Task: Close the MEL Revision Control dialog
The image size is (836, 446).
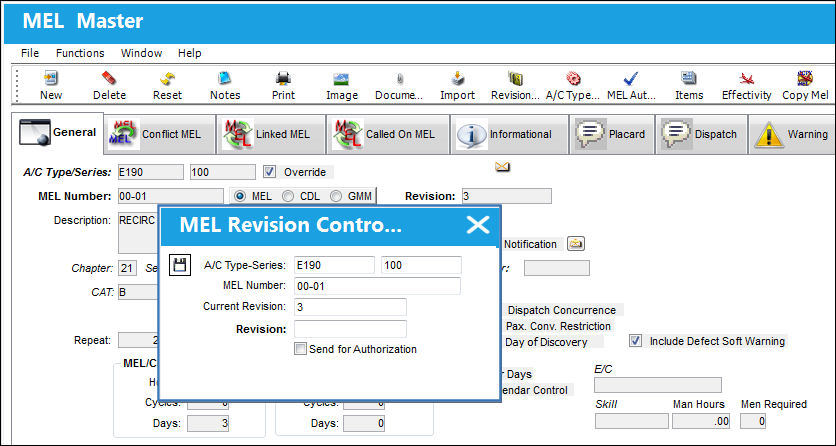Action: 478,225
